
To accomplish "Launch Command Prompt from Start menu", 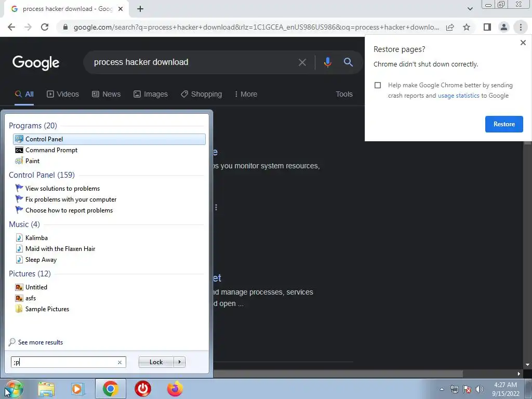I will click(109, 150).
